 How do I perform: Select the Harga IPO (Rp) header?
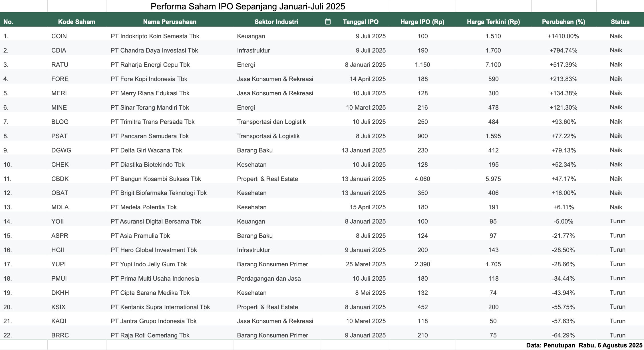(422, 22)
